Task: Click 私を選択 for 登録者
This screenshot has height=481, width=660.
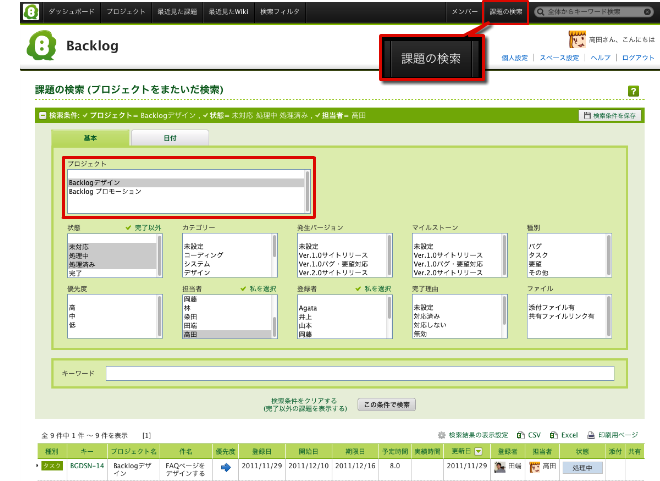Action: coord(373,289)
